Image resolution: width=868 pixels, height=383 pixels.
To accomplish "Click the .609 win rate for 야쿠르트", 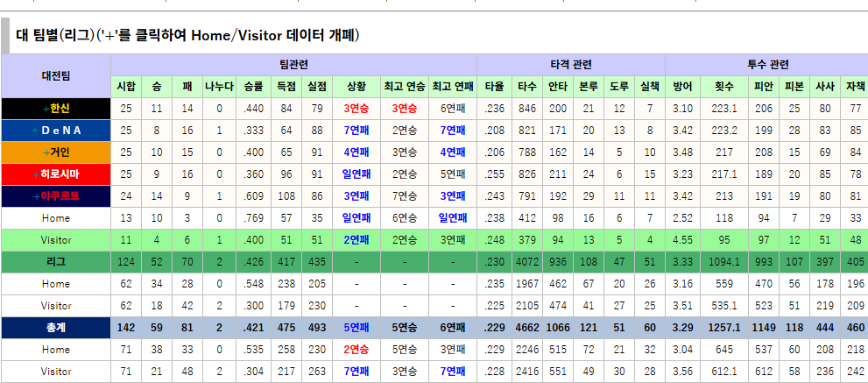I will 253,196.
